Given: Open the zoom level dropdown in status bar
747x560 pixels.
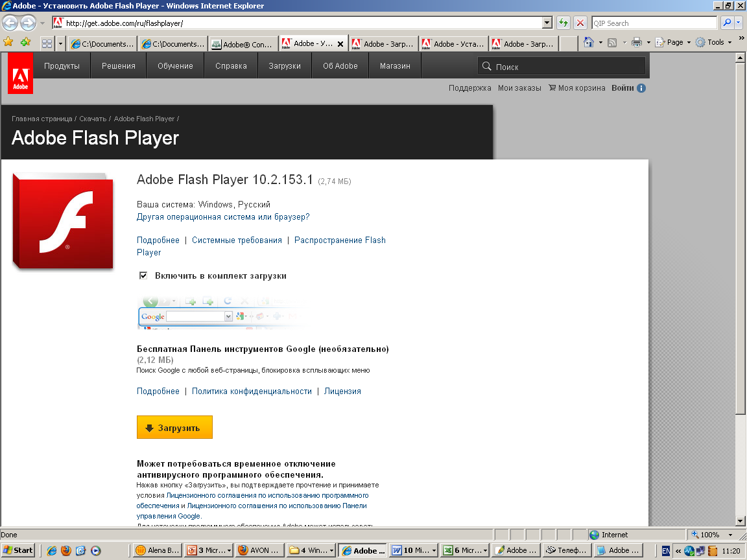Looking at the screenshot, I should (730, 535).
